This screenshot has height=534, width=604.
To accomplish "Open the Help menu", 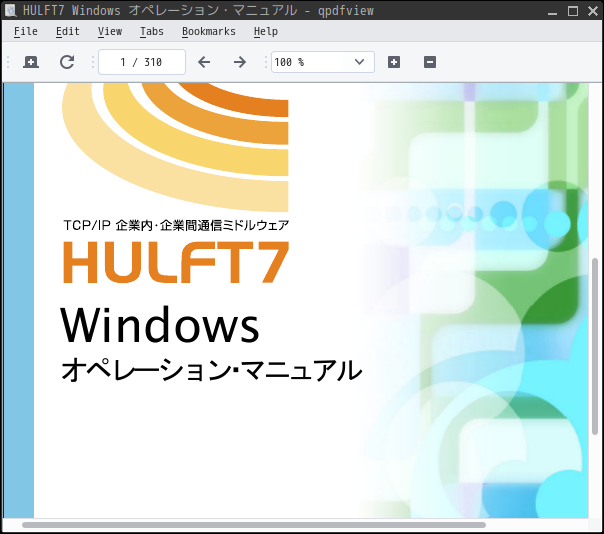I will [266, 31].
